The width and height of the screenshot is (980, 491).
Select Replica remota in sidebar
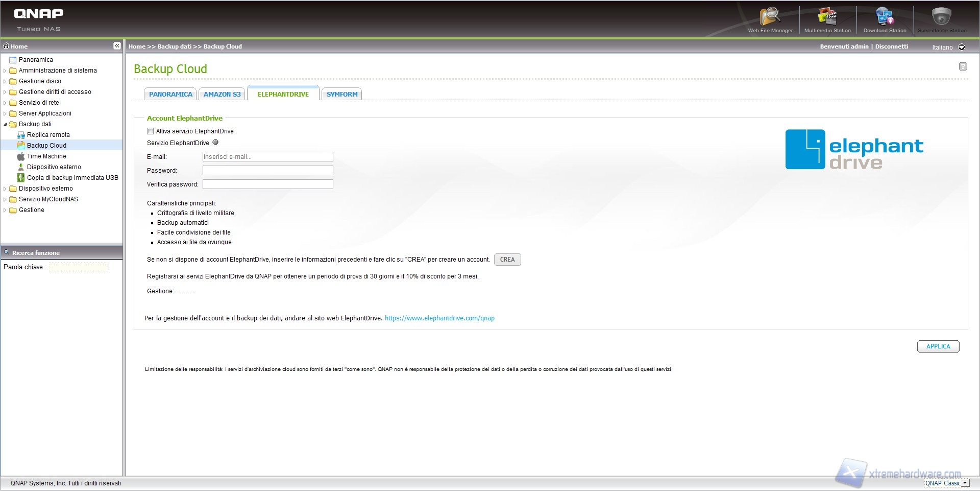pyautogui.click(x=48, y=135)
